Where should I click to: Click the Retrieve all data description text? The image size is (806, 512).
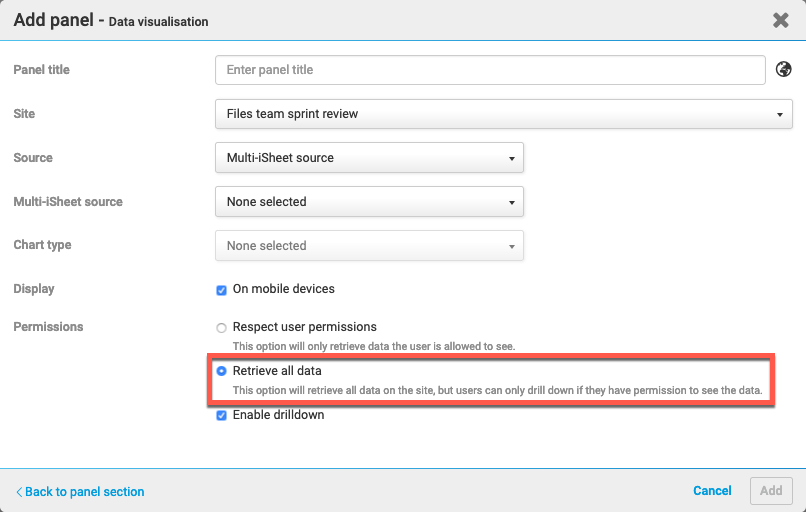click(497, 390)
